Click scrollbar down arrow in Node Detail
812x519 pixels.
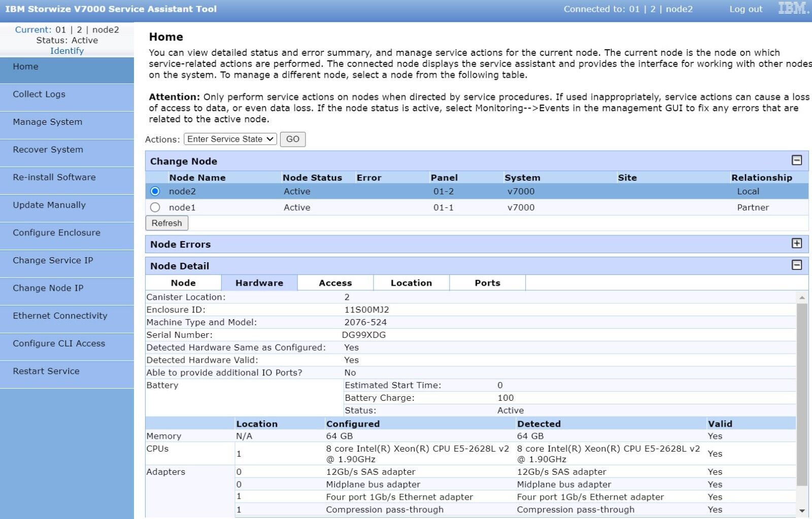[802, 511]
